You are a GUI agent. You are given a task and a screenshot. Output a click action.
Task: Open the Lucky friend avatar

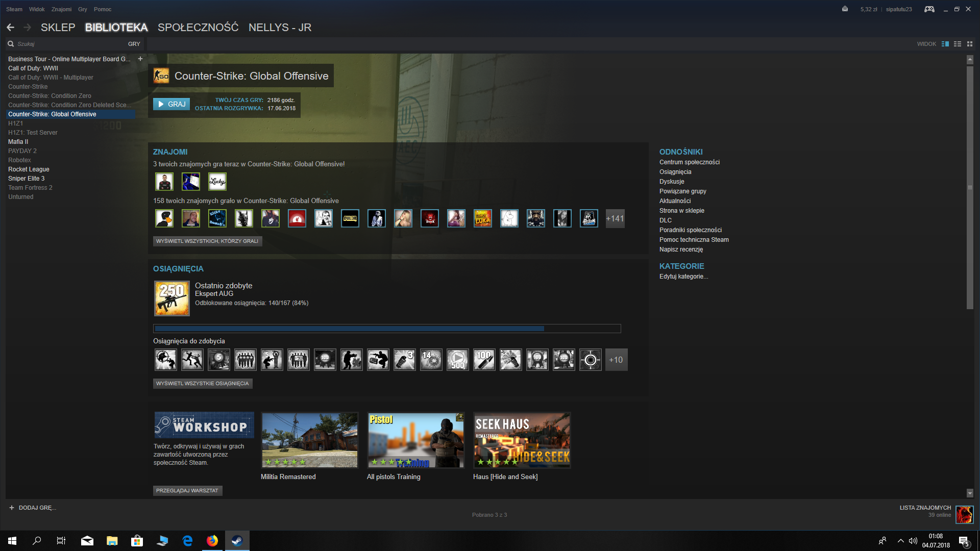(x=217, y=182)
